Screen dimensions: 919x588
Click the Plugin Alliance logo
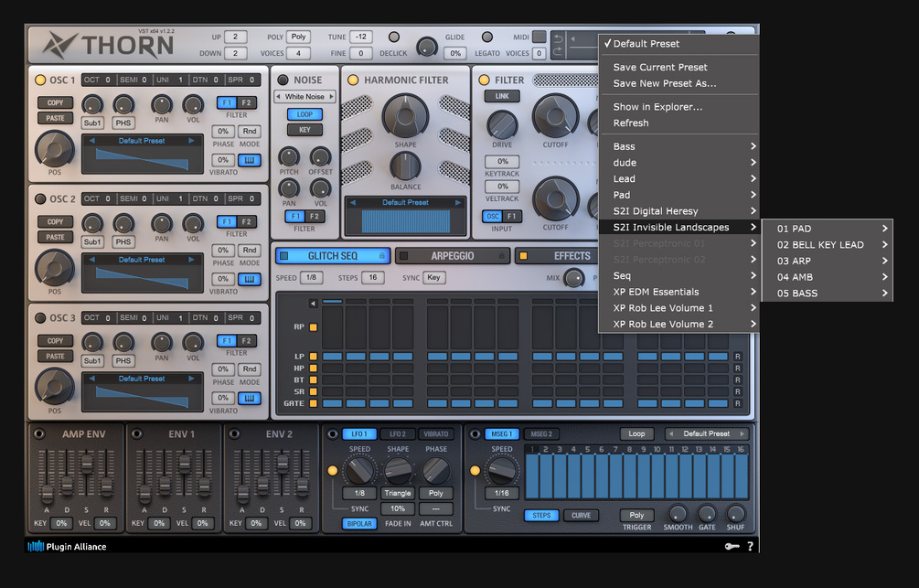point(67,546)
